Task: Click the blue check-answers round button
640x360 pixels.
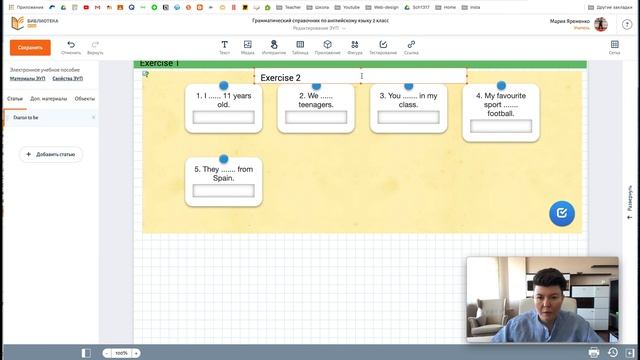Action: click(562, 213)
